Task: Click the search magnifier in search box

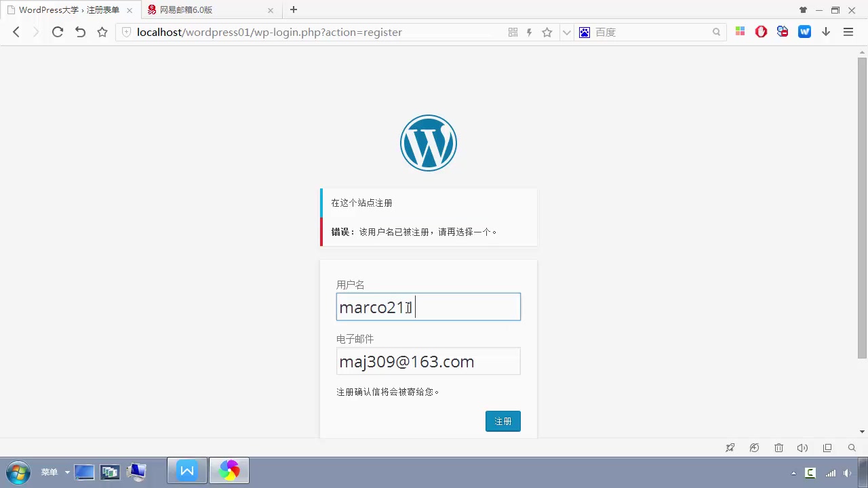Action: [x=716, y=32]
